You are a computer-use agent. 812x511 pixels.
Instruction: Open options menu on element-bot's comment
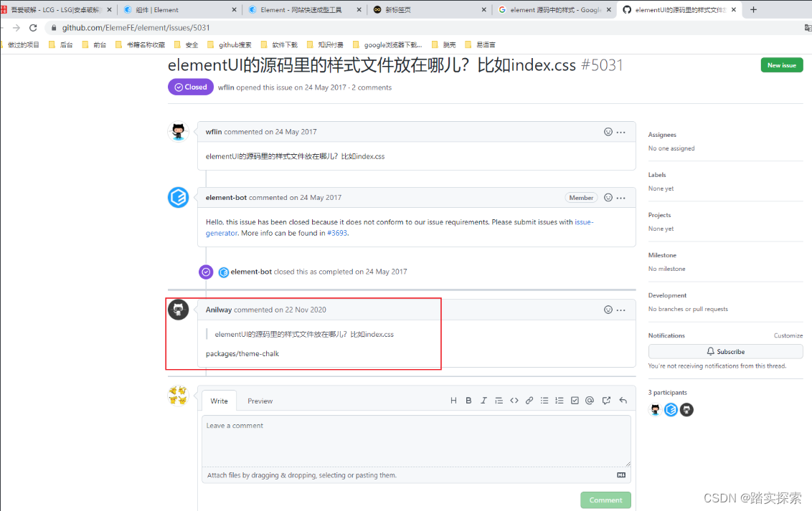coord(621,198)
